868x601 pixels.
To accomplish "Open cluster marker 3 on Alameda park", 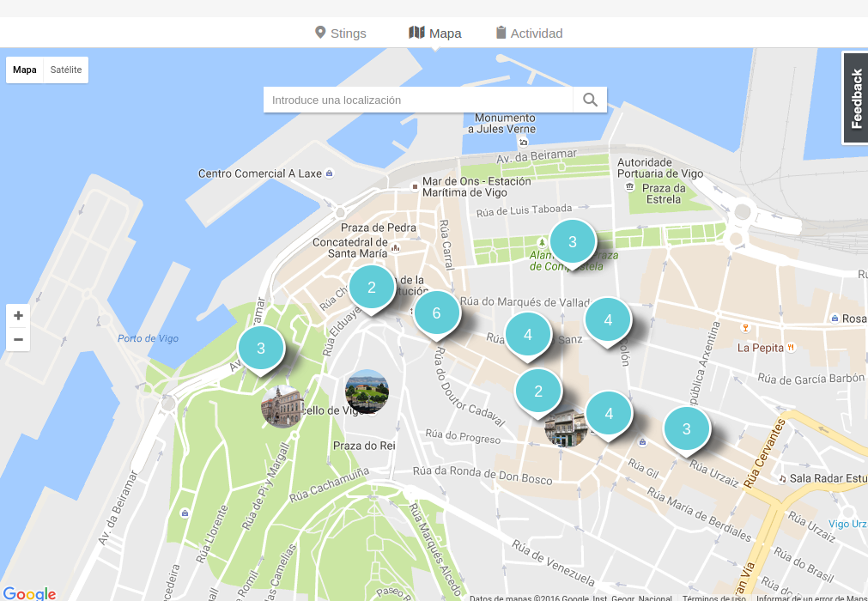I will click(x=573, y=242).
